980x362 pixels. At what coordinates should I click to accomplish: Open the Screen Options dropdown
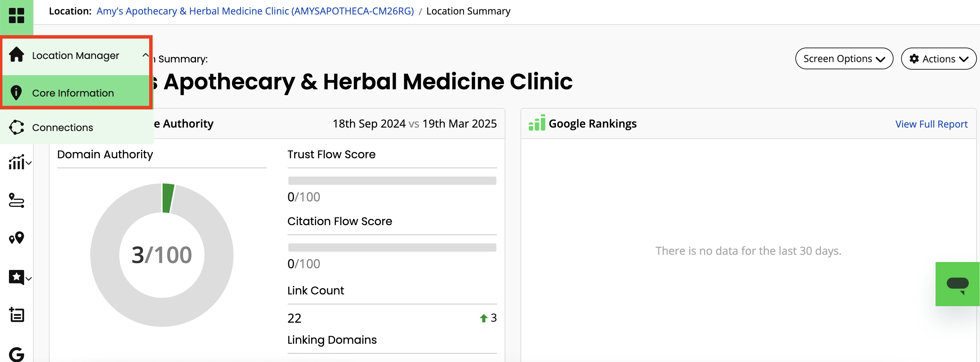point(844,59)
